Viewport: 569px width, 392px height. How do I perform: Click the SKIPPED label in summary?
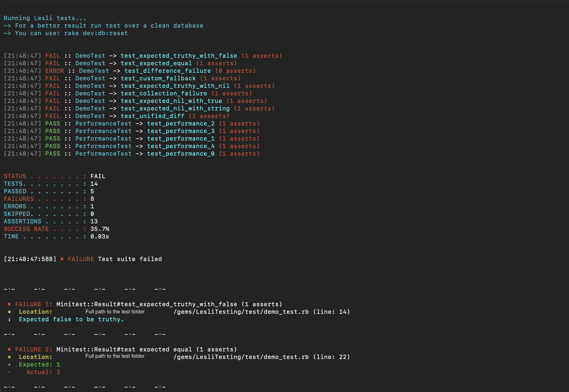tap(17, 214)
